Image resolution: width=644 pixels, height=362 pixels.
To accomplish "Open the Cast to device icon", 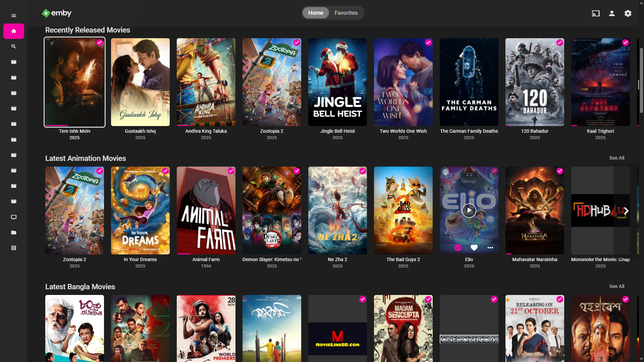I will tap(595, 13).
